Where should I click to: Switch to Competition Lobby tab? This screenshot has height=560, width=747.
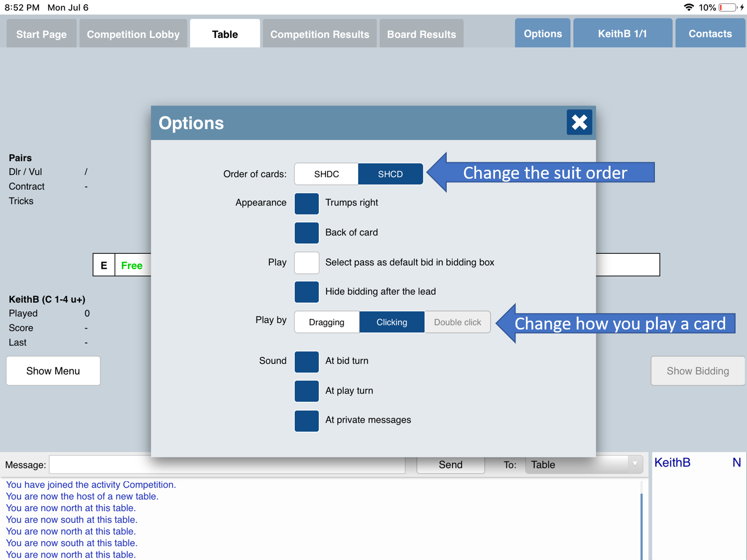pyautogui.click(x=133, y=34)
